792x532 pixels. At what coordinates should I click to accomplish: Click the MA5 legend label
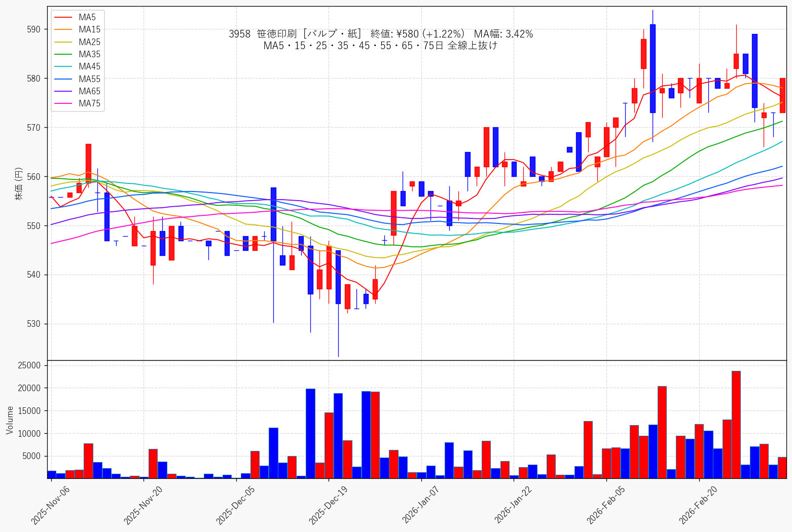[x=87, y=18]
